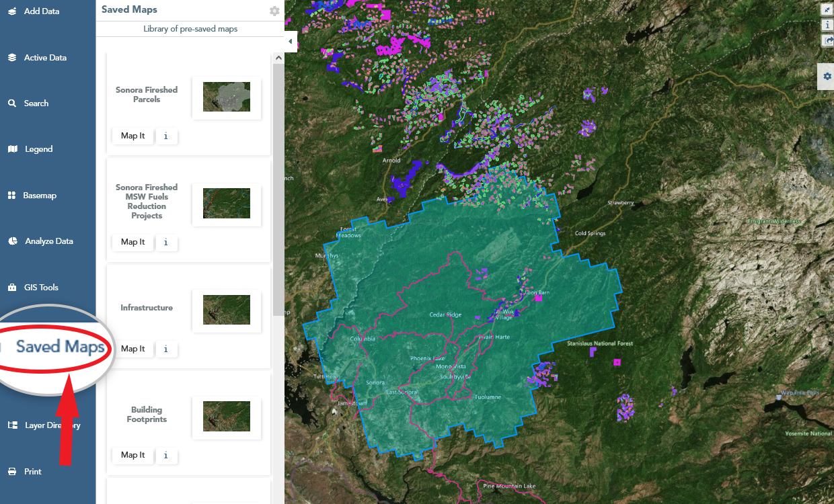The width and height of the screenshot is (834, 504).
Task: Click the scrollbar up arrow in Saved Maps
Action: click(278, 59)
